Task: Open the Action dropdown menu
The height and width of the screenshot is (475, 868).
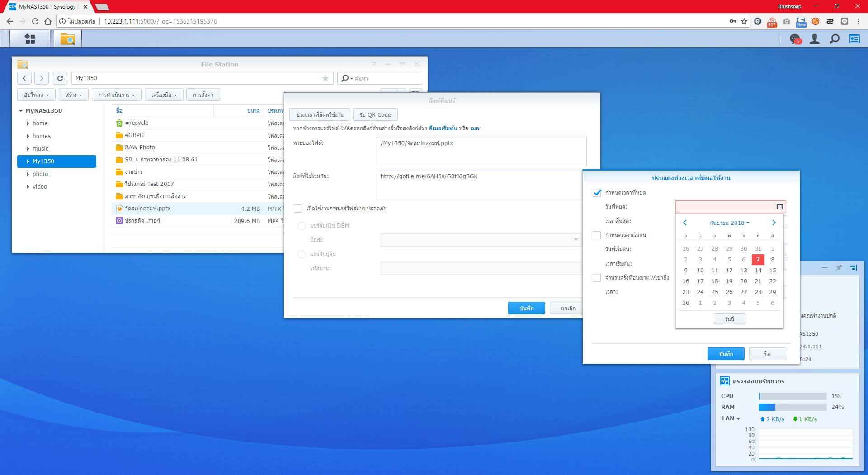Action: pos(117,95)
